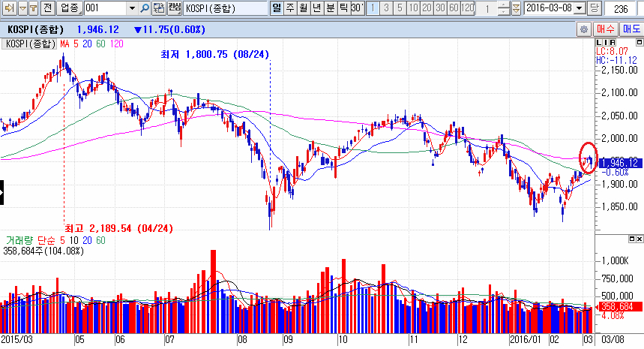The width and height of the screenshot is (644, 349).
Task: Click the bar count field showing 236
Action: pos(621,8)
